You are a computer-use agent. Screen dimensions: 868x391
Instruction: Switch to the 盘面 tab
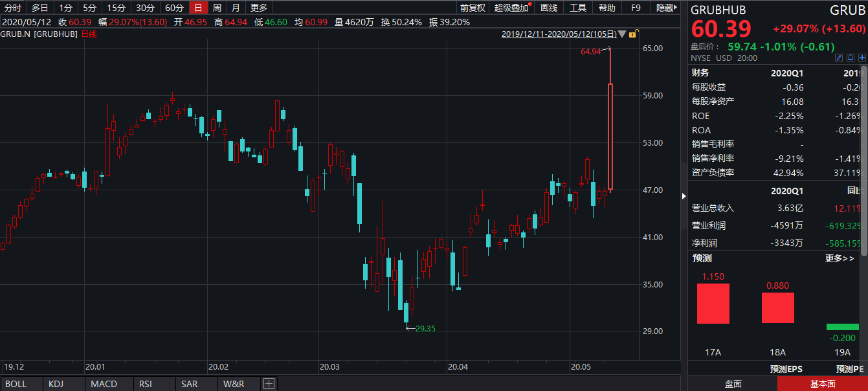[733, 384]
